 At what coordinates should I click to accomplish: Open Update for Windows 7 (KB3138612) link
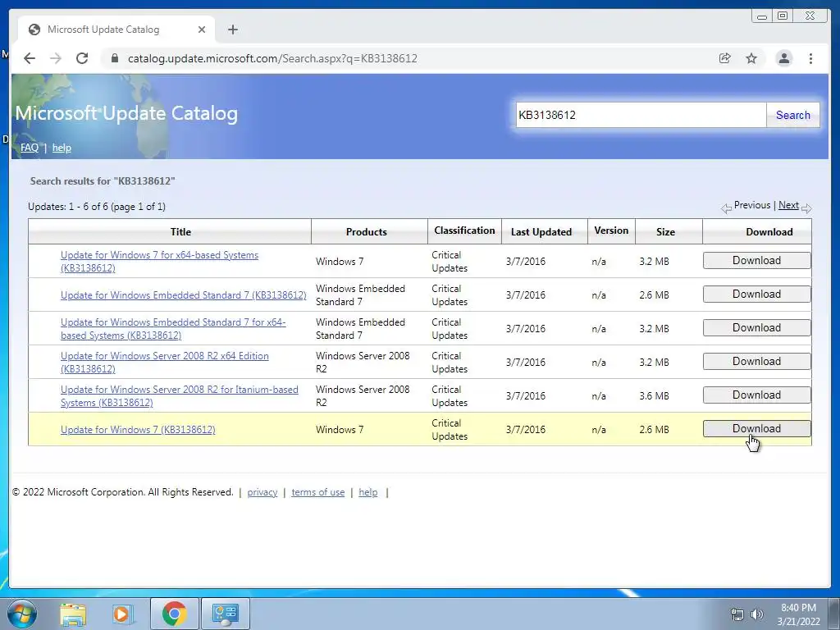click(138, 430)
